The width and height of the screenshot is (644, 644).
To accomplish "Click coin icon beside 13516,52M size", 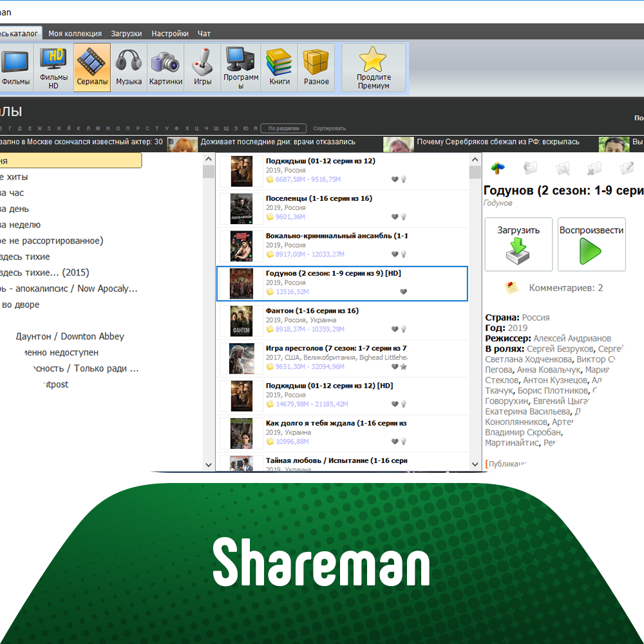I will coord(270,292).
